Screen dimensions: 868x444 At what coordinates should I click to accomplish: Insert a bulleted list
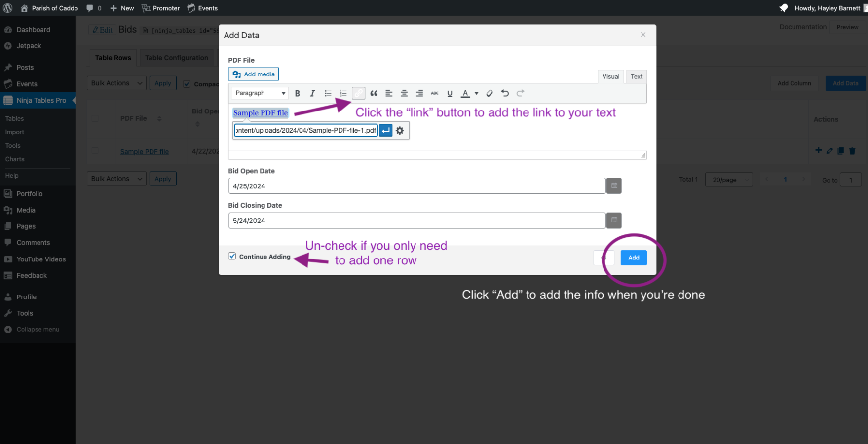pyautogui.click(x=328, y=93)
